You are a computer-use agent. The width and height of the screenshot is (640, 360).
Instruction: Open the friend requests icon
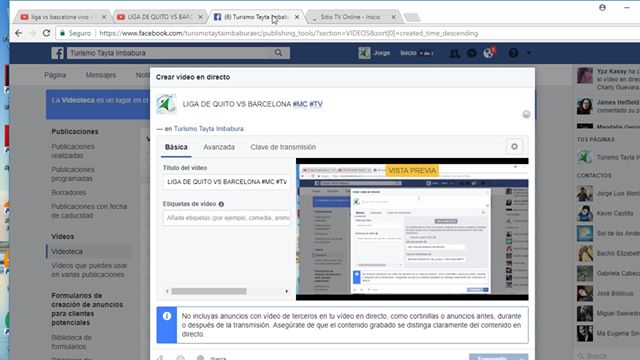454,53
